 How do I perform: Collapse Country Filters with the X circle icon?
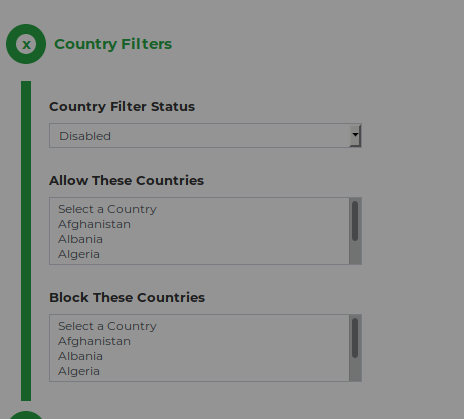coord(26,44)
